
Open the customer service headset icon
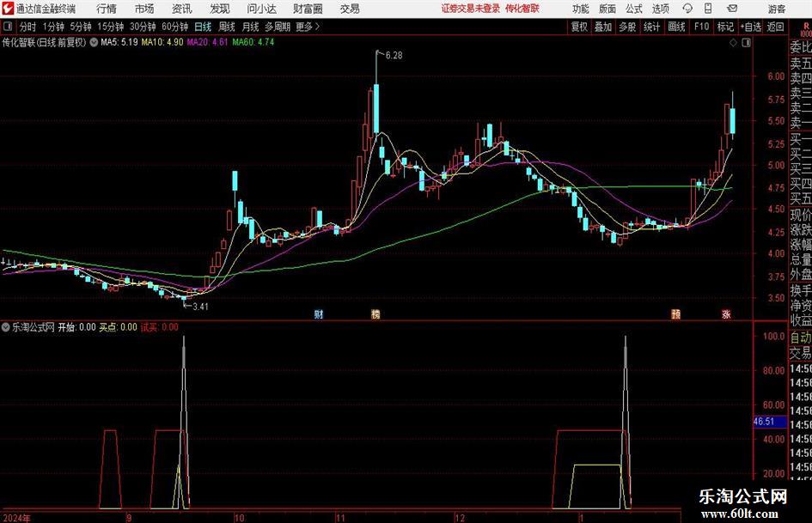click(x=687, y=9)
